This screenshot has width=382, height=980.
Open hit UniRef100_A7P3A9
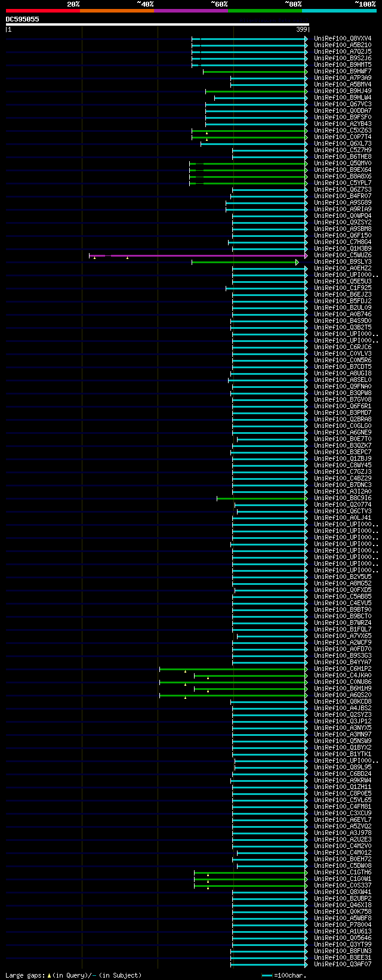343,78
